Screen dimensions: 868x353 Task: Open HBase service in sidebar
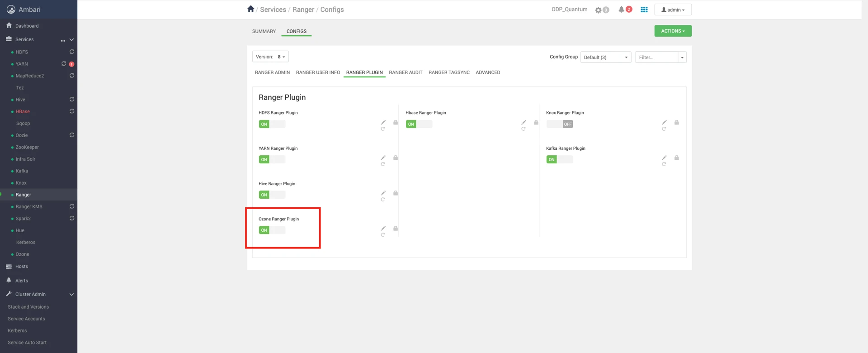tap(23, 111)
